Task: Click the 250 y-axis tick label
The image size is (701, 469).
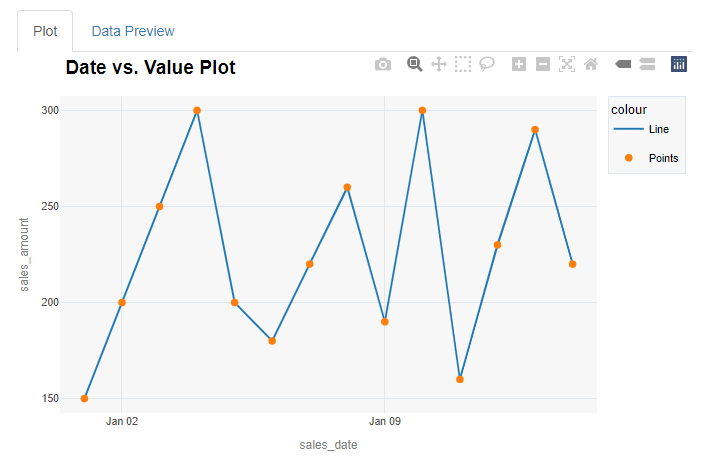Action: pyautogui.click(x=50, y=207)
